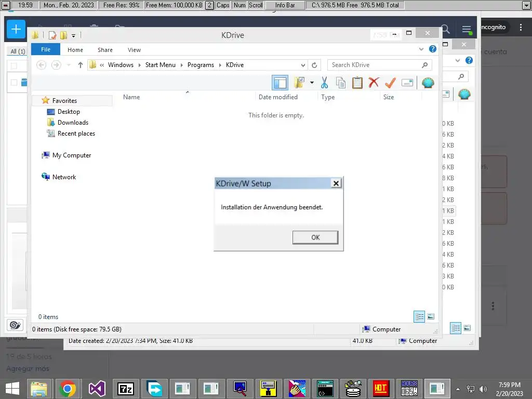Open the File ribbon tab

pos(46,49)
